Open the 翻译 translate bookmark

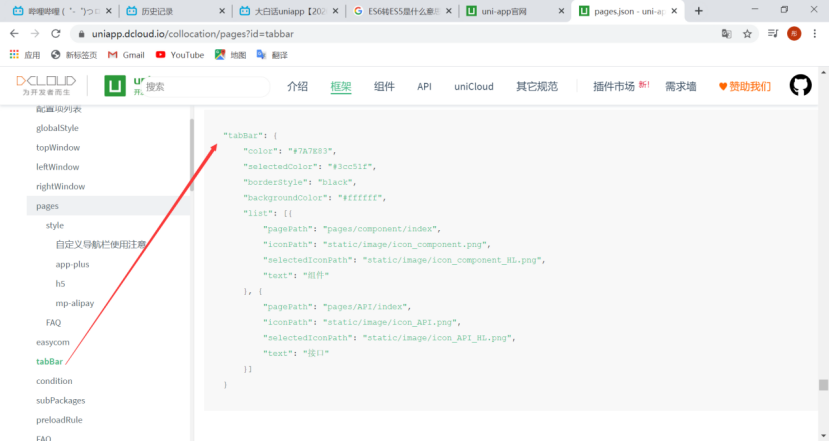coord(272,55)
